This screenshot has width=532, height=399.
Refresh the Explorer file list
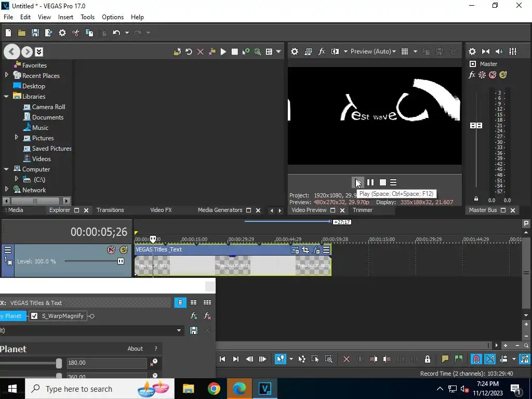pyautogui.click(x=189, y=51)
